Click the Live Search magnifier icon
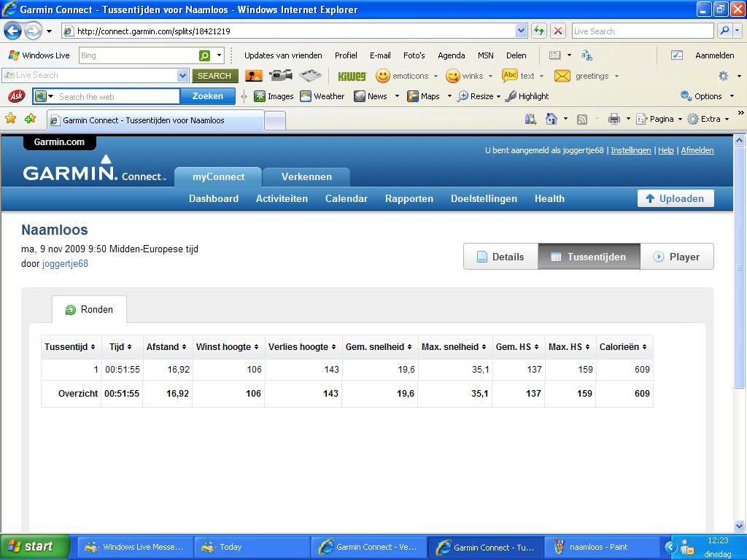The width and height of the screenshot is (747, 560). (x=724, y=31)
